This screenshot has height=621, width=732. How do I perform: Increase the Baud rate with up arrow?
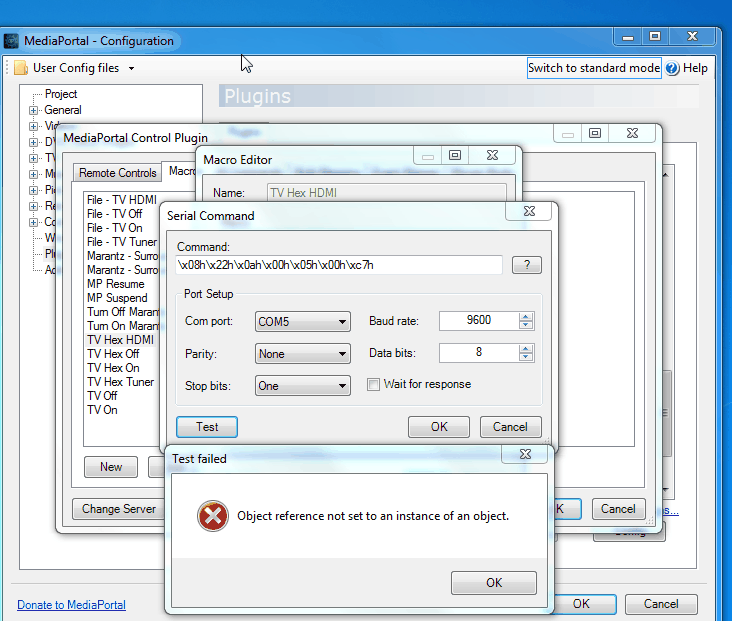526,316
